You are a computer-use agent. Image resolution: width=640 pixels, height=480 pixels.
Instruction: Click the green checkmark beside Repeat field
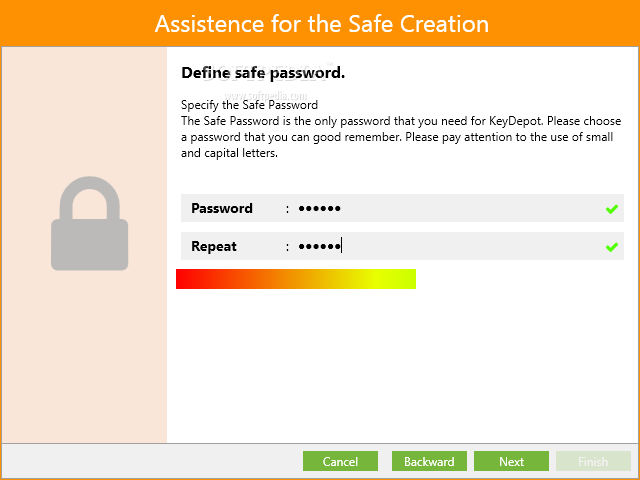(611, 247)
